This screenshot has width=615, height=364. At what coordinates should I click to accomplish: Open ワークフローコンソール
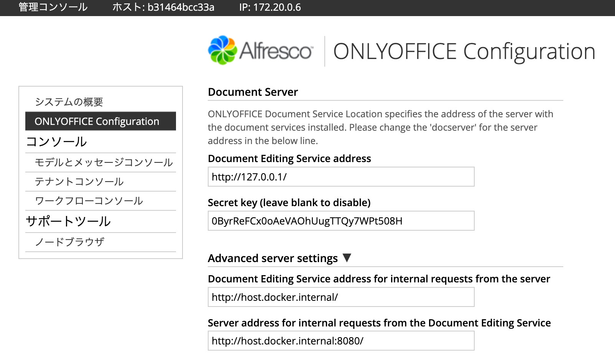(89, 201)
